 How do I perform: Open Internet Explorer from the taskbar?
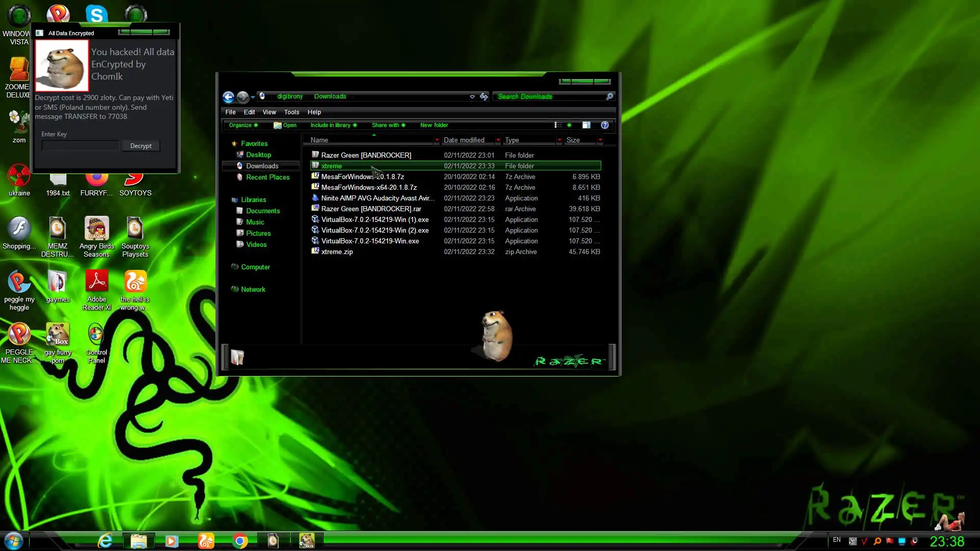(x=105, y=541)
